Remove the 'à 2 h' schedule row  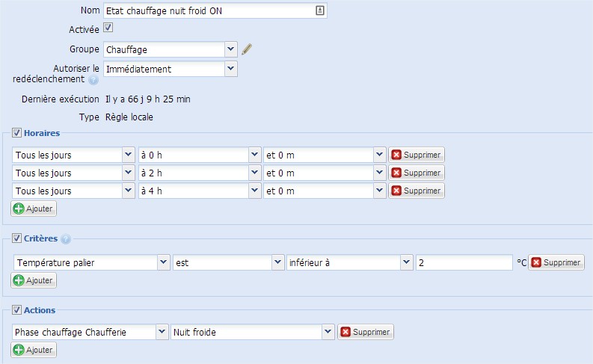click(417, 173)
